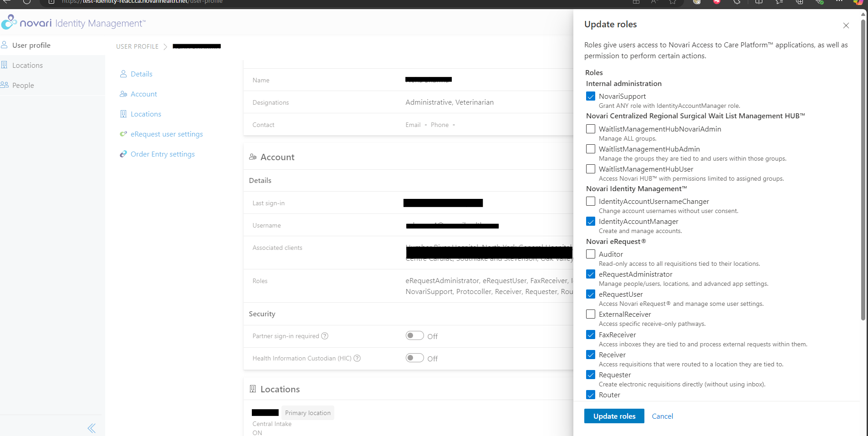
Task: Click the Update roles button
Action: [x=614, y=416]
